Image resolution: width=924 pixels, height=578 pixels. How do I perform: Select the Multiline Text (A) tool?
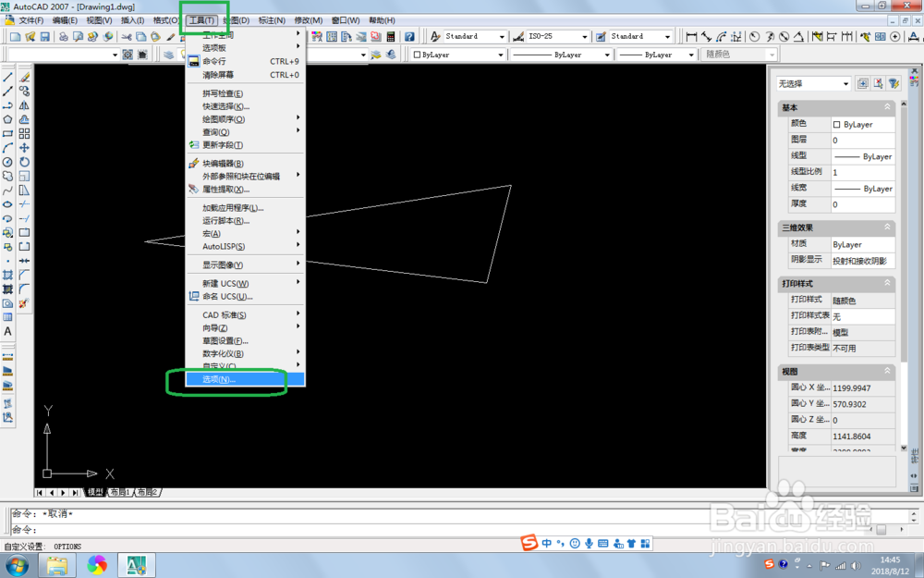pyautogui.click(x=7, y=331)
